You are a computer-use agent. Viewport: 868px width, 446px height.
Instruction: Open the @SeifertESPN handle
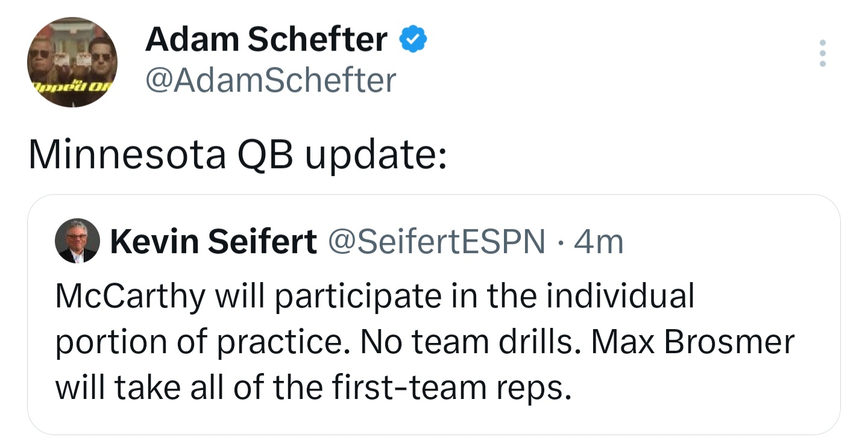pos(436,242)
